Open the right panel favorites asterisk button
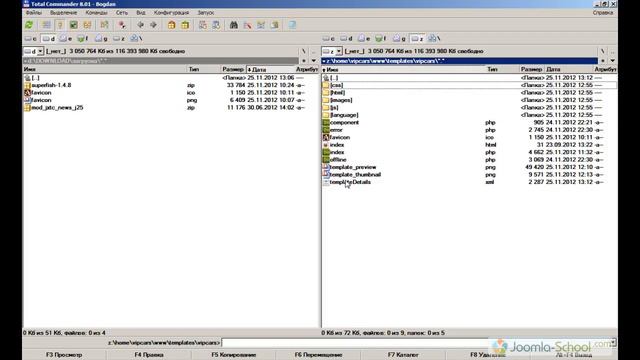The height and width of the screenshot is (360, 640). [x=602, y=61]
